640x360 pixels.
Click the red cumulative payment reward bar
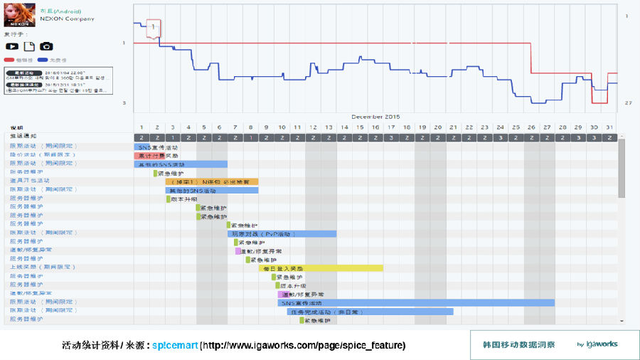pyautogui.click(x=149, y=156)
